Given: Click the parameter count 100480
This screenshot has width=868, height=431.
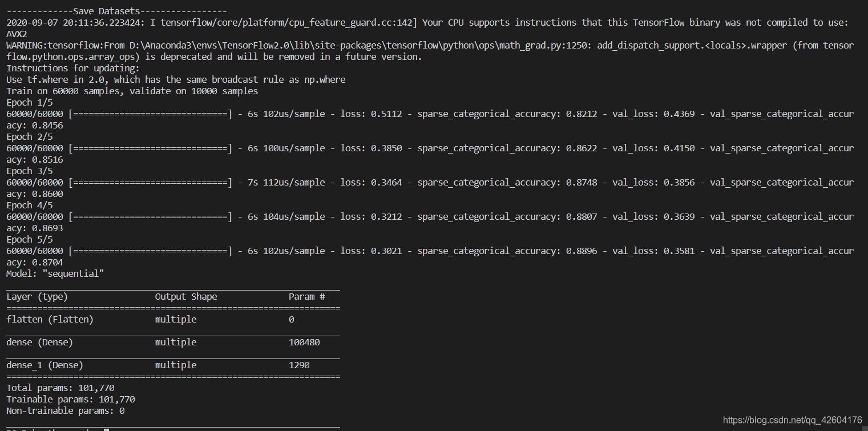Looking at the screenshot, I should pos(304,343).
